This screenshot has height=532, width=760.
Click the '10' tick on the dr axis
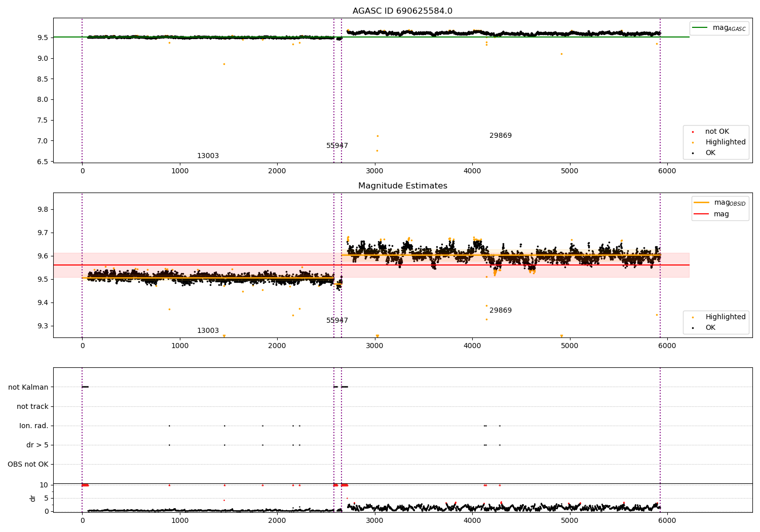coord(44,485)
